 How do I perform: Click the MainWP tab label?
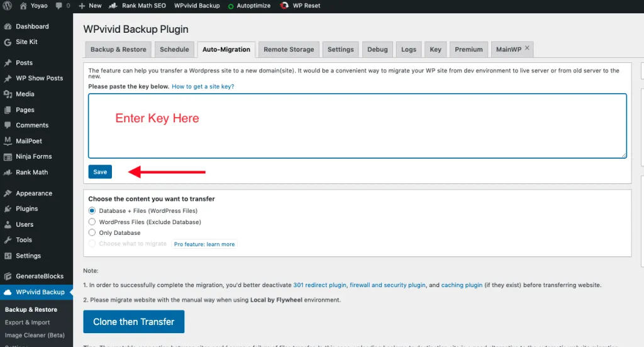click(508, 49)
